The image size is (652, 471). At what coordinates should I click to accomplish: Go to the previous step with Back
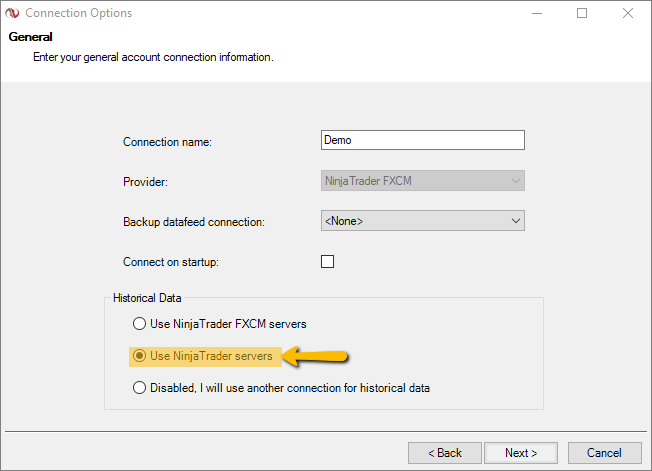coord(444,453)
